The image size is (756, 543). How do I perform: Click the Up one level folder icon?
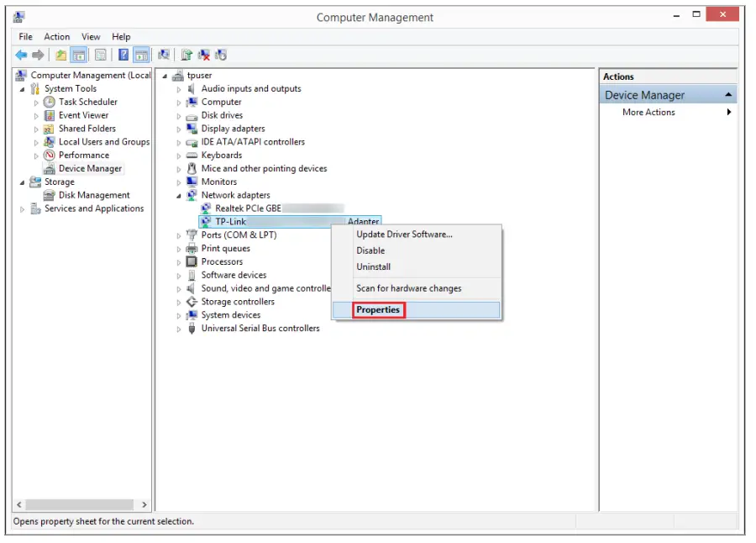point(60,55)
